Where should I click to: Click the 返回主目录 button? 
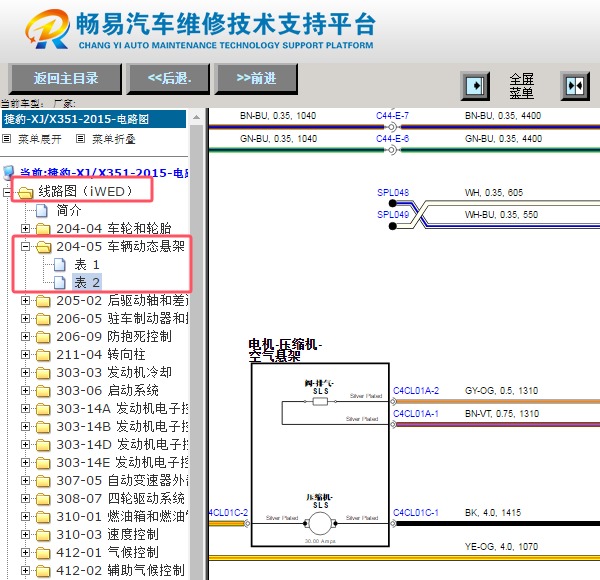point(65,79)
